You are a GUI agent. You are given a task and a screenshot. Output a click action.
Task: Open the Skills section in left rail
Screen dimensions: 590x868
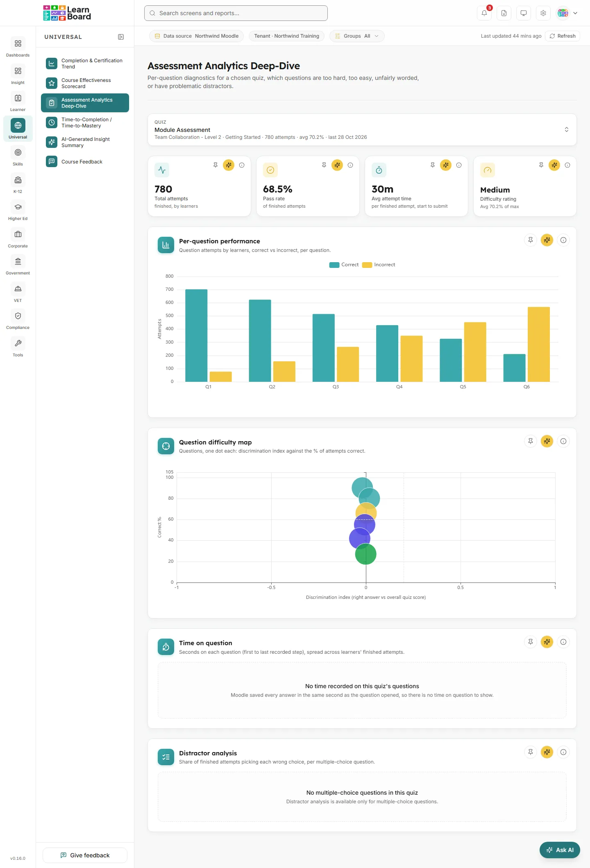[18, 156]
